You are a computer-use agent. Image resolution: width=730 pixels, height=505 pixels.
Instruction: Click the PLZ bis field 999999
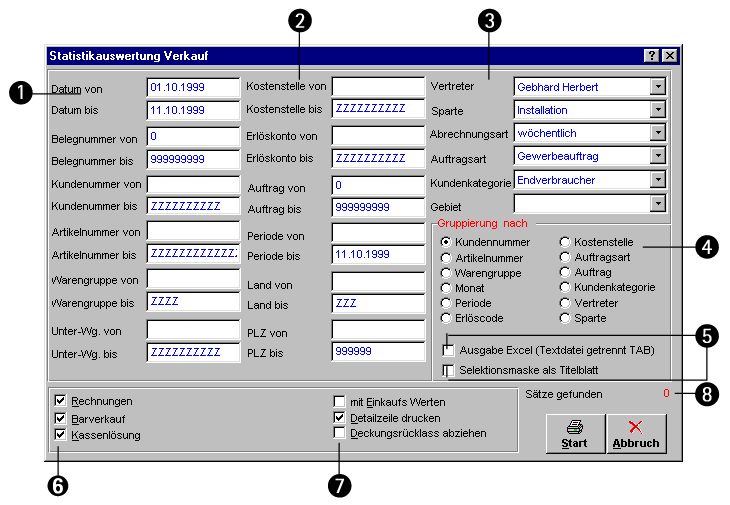tap(378, 351)
